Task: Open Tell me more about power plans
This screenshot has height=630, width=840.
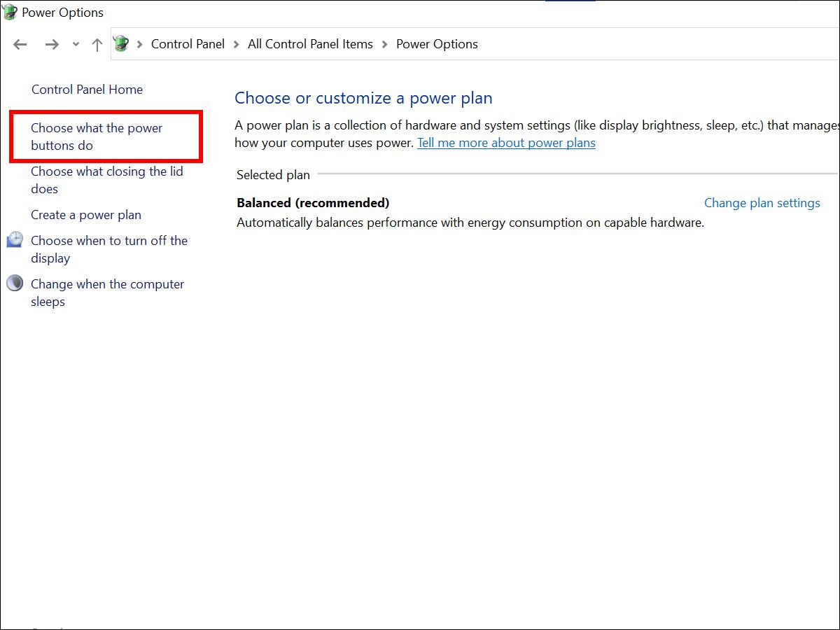Action: [506, 143]
